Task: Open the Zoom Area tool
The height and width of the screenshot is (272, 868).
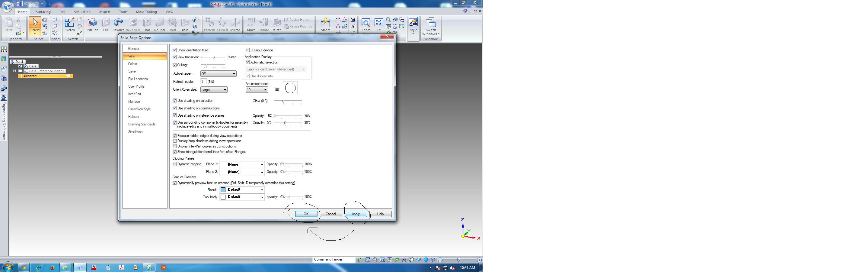Action: point(366,25)
